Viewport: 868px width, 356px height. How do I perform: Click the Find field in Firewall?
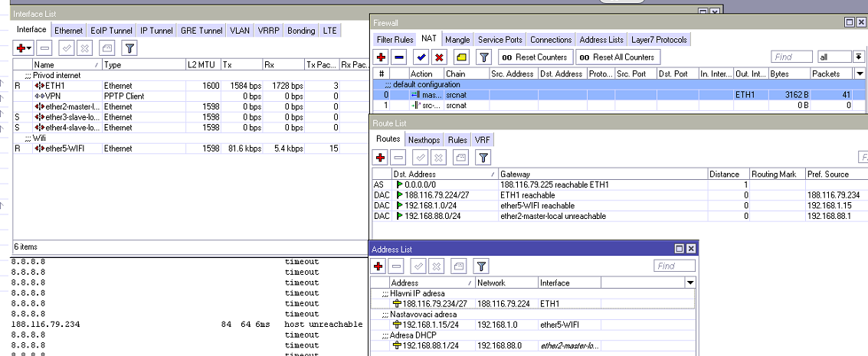(792, 57)
